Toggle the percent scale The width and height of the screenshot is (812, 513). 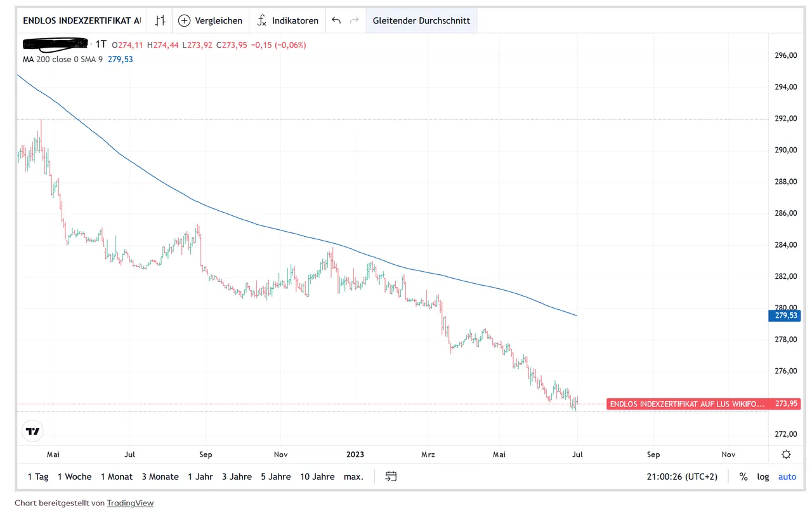(743, 477)
